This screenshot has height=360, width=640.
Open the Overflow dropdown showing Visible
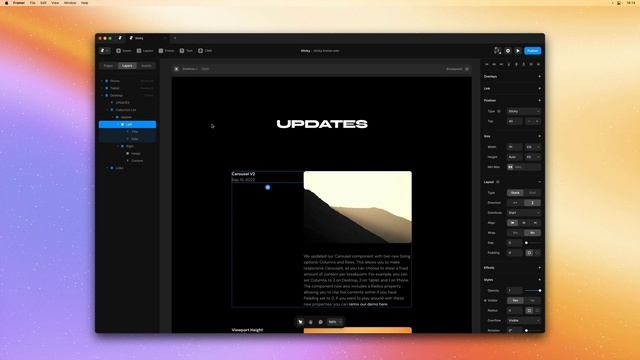pyautogui.click(x=524, y=320)
